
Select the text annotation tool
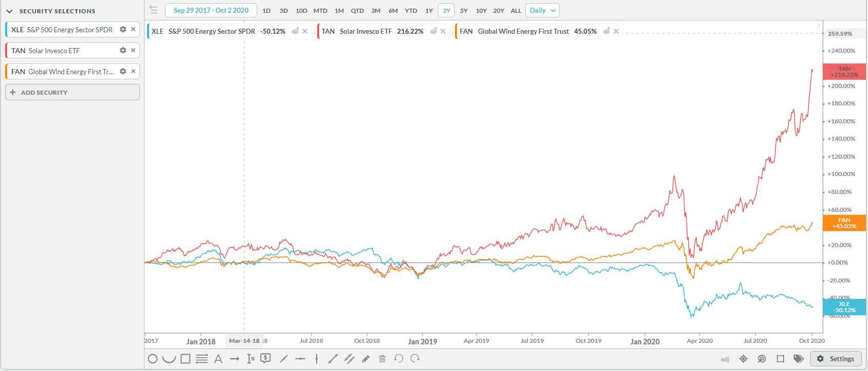click(x=218, y=359)
